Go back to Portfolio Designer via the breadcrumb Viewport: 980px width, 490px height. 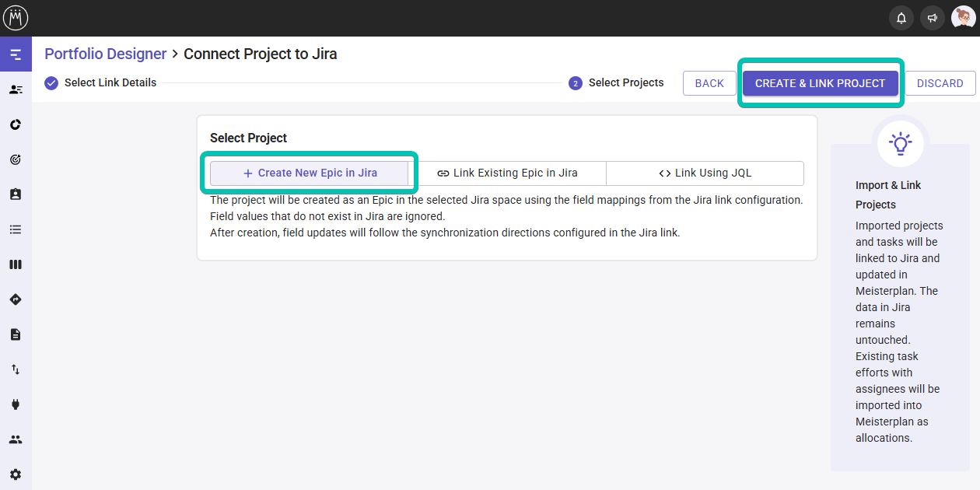click(106, 54)
